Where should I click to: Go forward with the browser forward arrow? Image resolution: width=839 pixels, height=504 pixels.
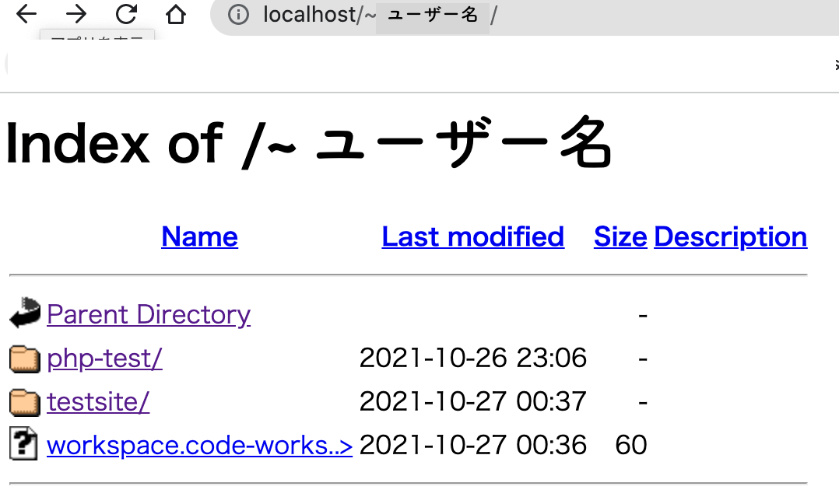click(x=76, y=14)
